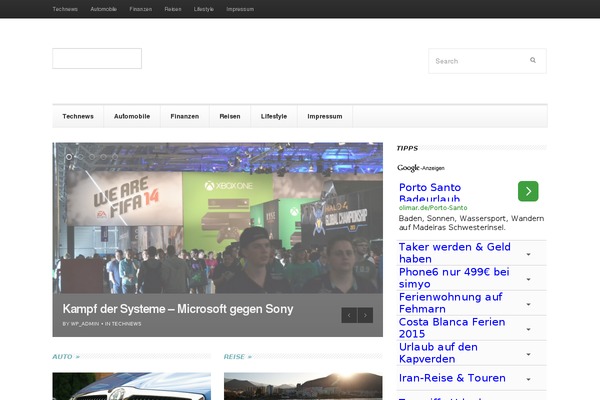Click the Google-Anzeigen label

coord(421,168)
